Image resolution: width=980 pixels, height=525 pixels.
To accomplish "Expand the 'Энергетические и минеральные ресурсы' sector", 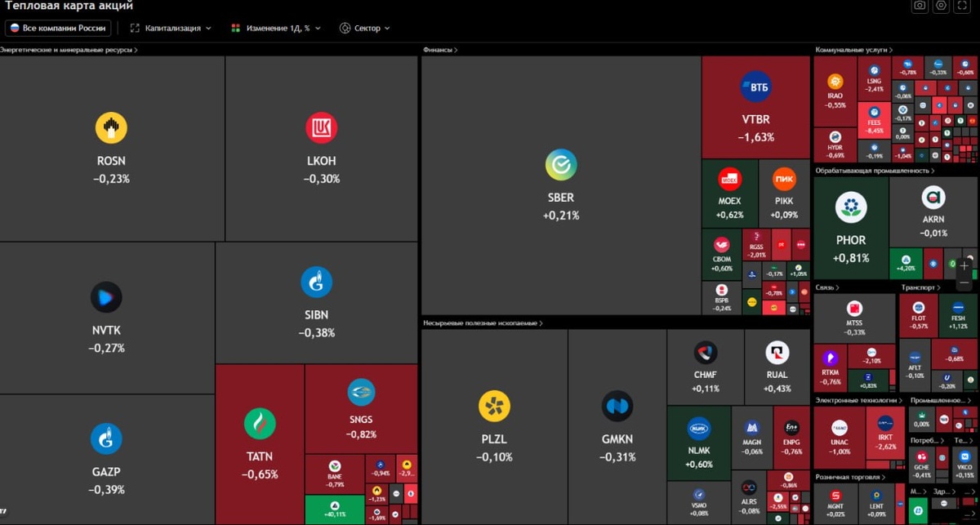I will coord(69,50).
